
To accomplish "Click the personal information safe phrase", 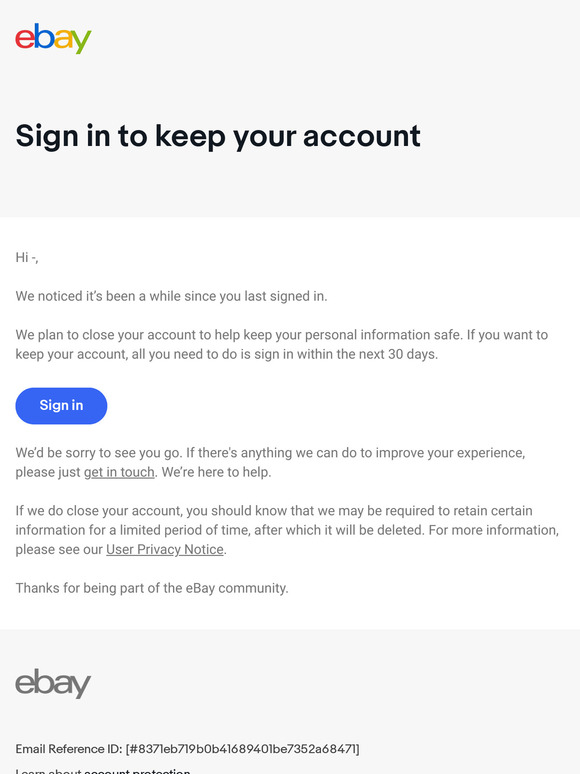I will [384, 335].
